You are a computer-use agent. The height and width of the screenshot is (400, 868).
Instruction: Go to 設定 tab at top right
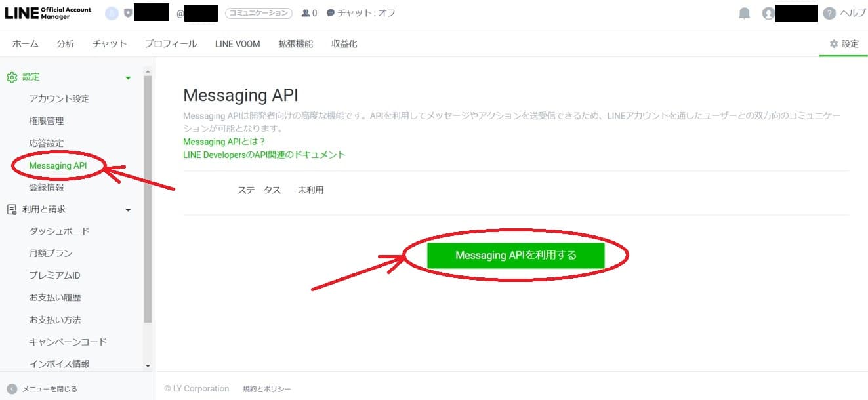point(844,44)
